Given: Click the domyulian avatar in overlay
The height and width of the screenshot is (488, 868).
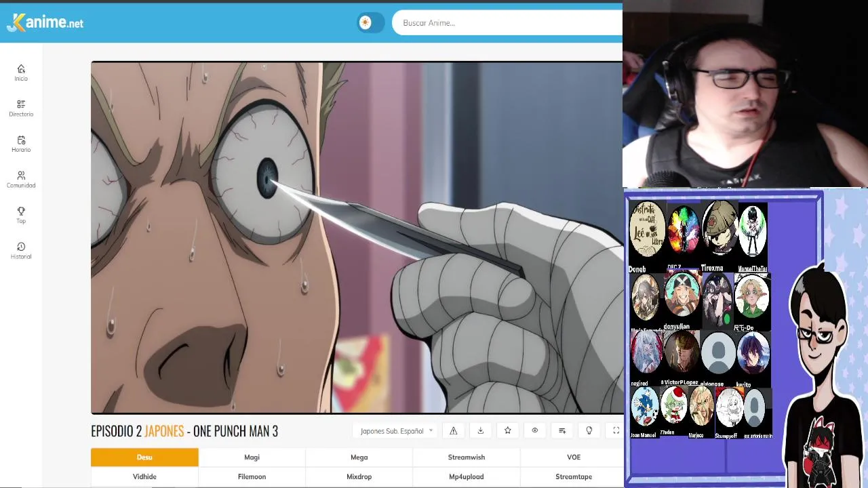Looking at the screenshot, I should click(682, 295).
